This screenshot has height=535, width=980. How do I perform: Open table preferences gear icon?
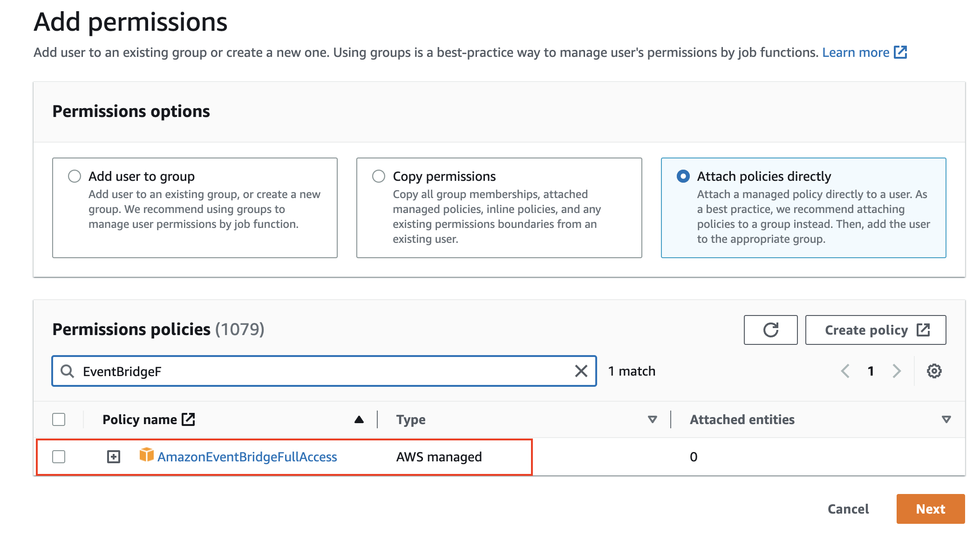coord(934,371)
